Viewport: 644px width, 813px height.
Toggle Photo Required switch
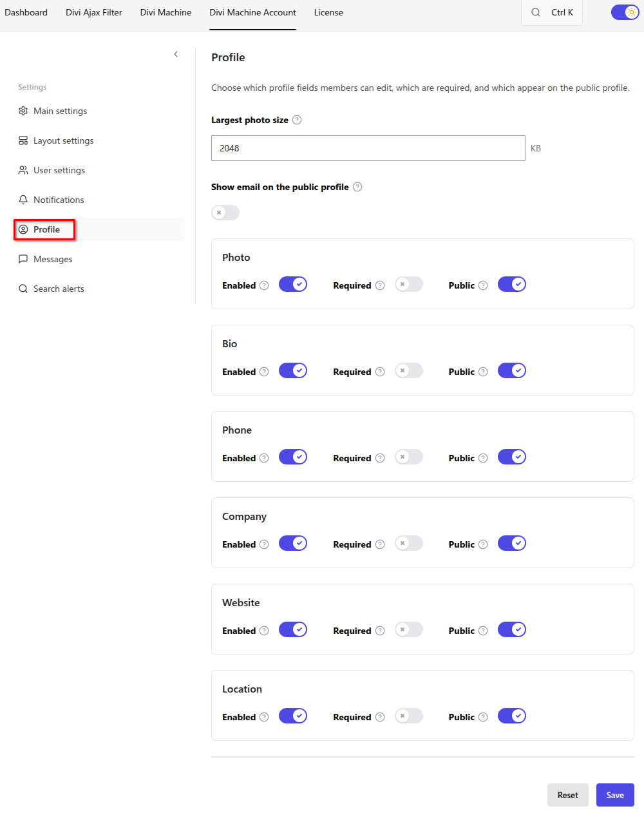409,284
